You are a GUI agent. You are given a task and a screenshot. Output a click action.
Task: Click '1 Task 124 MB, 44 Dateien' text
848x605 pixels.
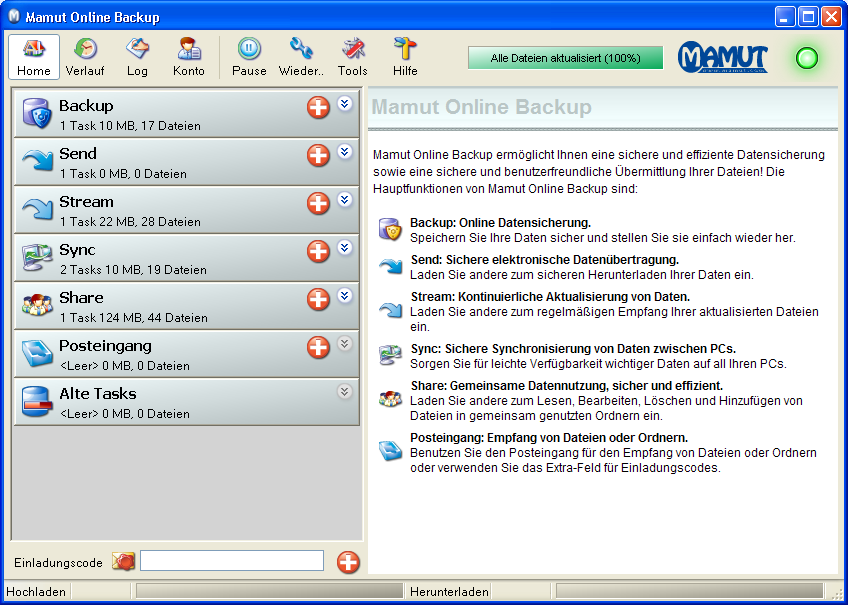click(134, 318)
